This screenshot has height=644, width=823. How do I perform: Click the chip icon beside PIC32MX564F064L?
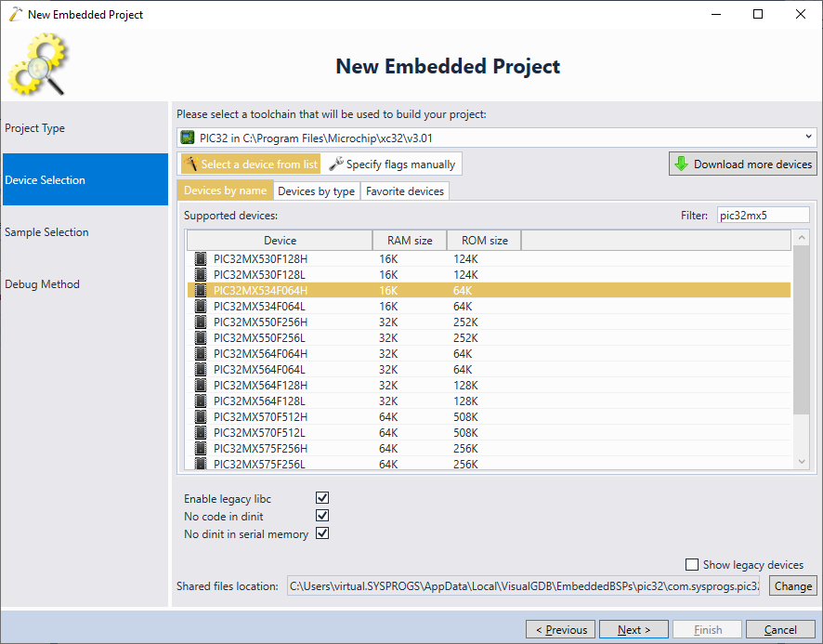pos(201,369)
